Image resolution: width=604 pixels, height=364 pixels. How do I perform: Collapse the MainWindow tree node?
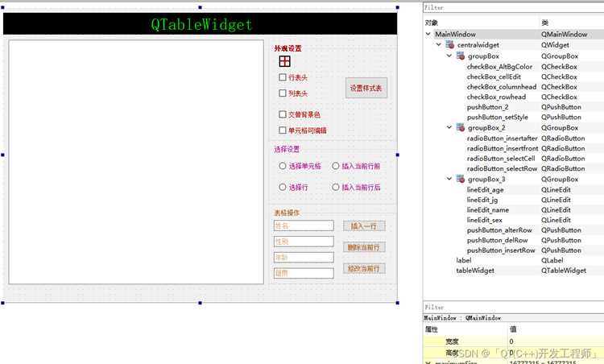pos(428,34)
